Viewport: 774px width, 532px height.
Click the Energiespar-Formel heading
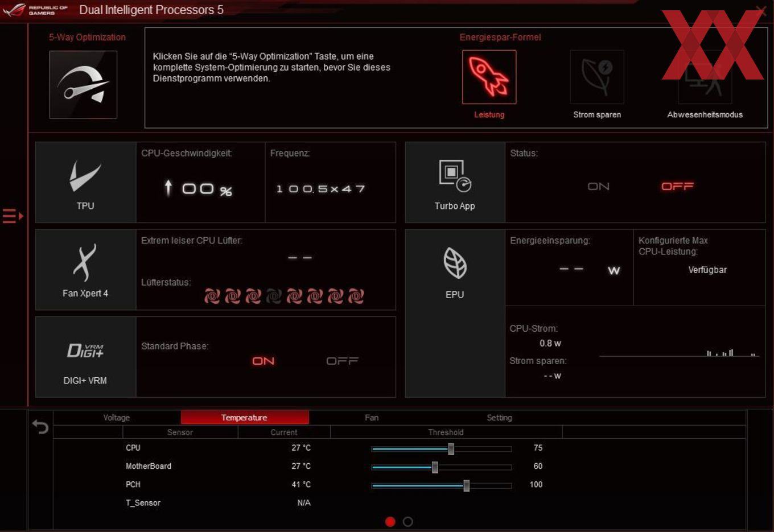pyautogui.click(x=500, y=37)
